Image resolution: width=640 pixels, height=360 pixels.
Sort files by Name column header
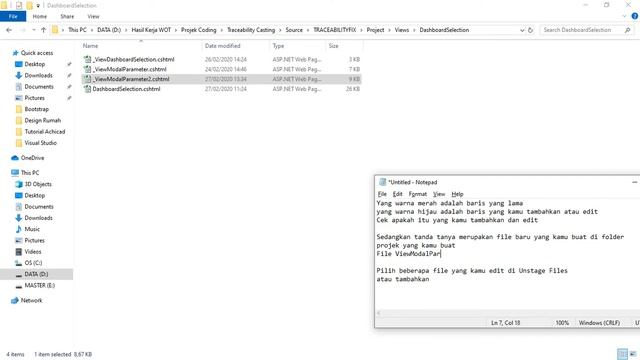click(90, 46)
